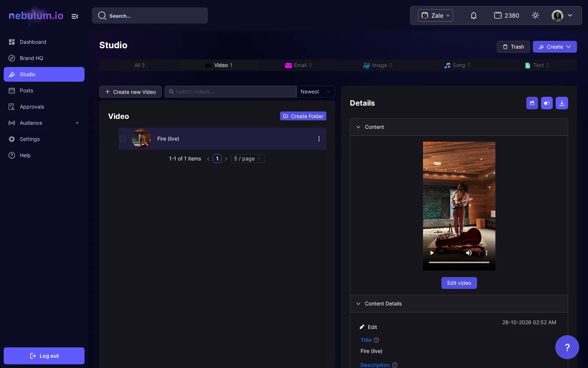Click Edit pencil in Content Details
The height and width of the screenshot is (368, 588).
pos(368,327)
